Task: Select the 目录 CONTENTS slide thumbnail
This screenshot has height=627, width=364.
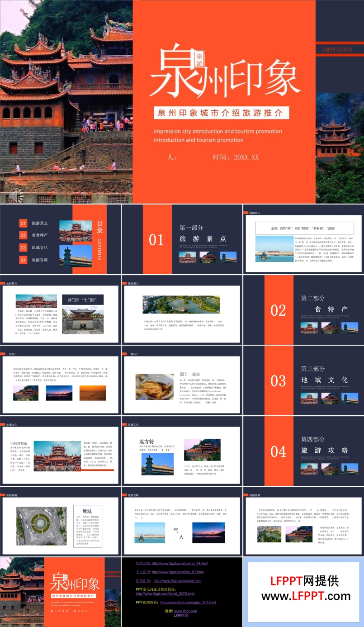Action: click(60, 239)
